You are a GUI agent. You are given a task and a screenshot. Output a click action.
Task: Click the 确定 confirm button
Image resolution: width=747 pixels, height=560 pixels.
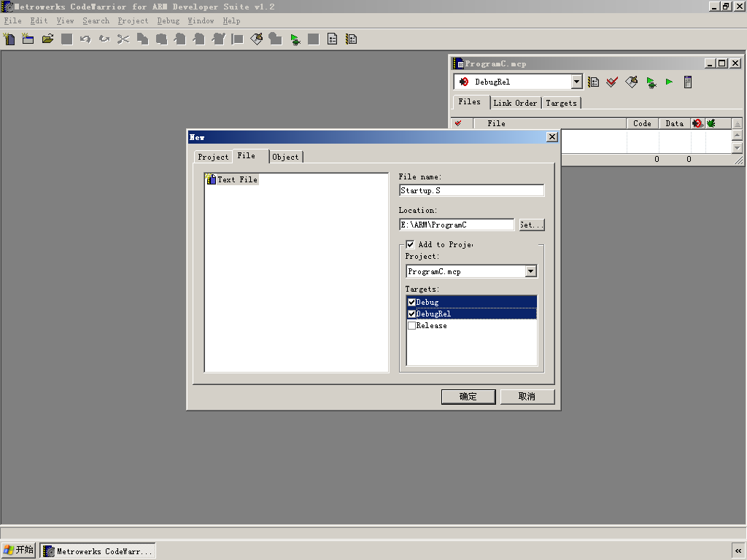tap(468, 397)
